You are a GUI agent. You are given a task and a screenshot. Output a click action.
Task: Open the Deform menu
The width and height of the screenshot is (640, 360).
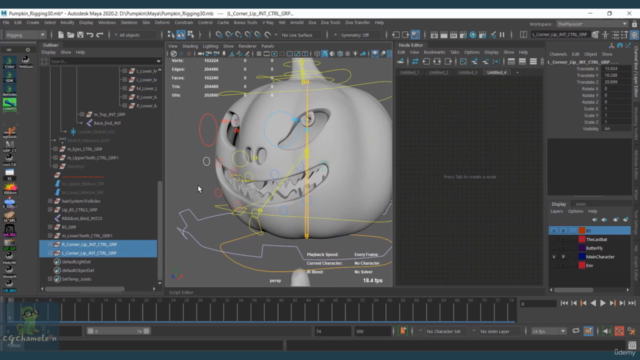162,22
